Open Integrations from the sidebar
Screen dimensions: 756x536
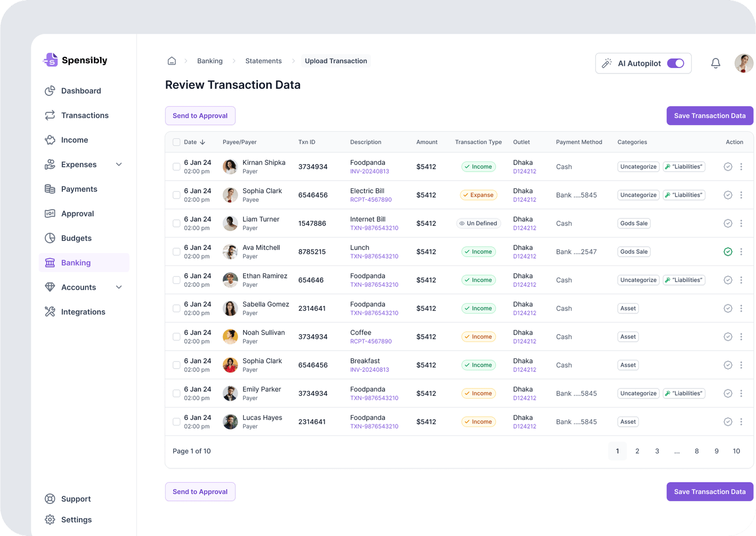pyautogui.click(x=83, y=312)
